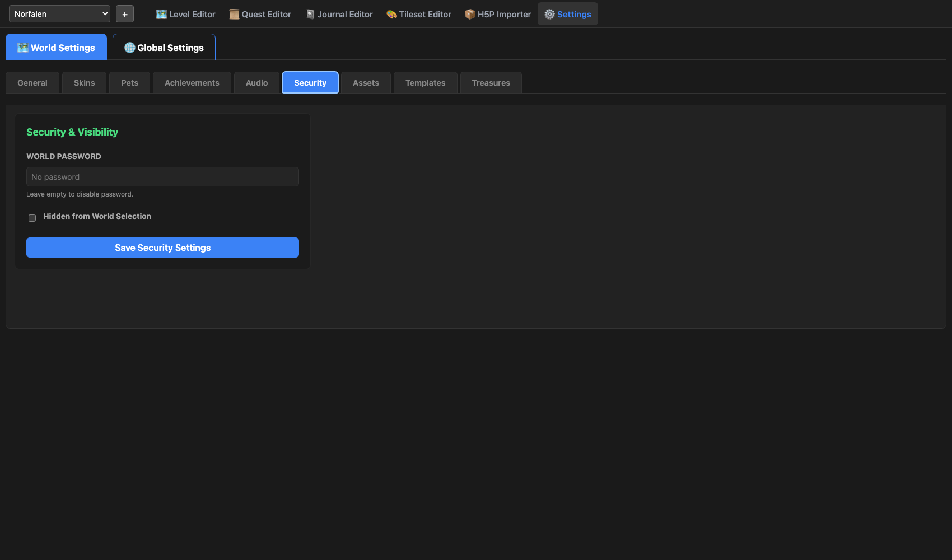952x560 pixels.
Task: Click the Global Settings globe icon
Action: (129, 48)
